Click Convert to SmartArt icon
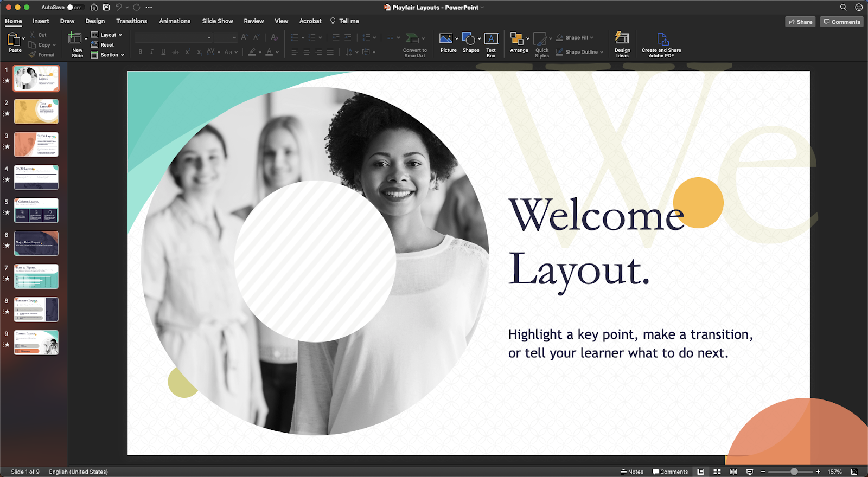The height and width of the screenshot is (477, 868). click(413, 38)
